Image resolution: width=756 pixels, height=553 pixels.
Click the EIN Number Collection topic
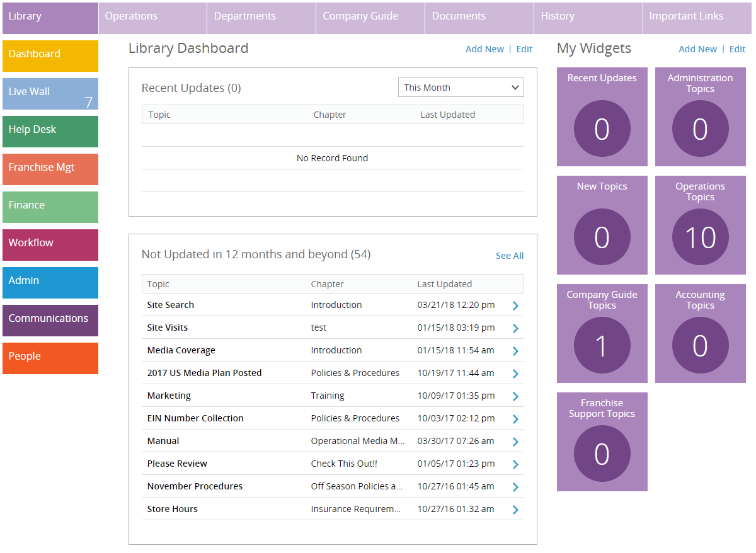[195, 418]
